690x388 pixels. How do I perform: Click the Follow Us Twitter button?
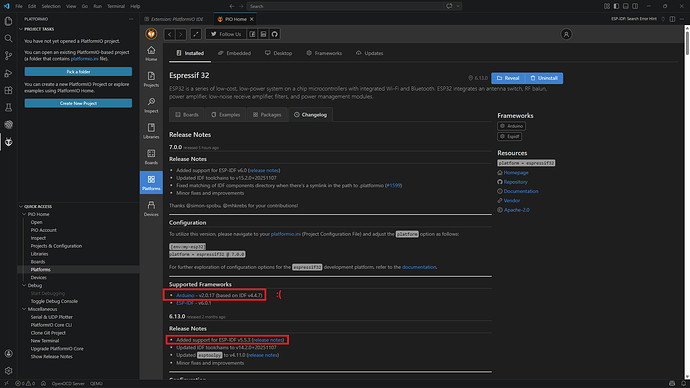(x=226, y=34)
